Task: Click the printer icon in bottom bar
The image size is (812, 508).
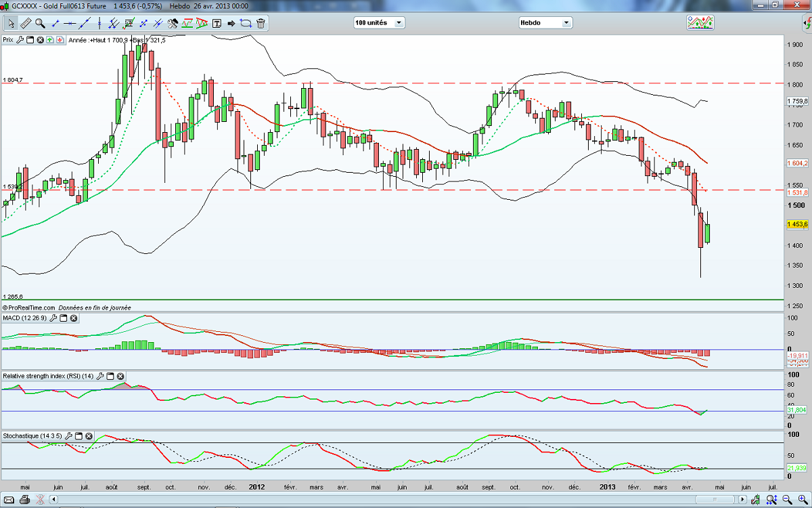Action: point(24,501)
